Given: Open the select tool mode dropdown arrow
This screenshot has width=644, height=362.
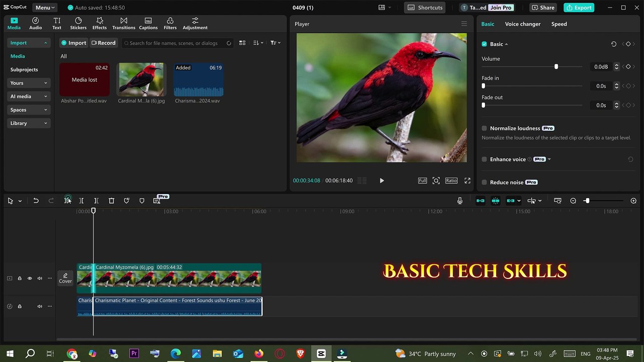Looking at the screenshot, I should point(20,201).
